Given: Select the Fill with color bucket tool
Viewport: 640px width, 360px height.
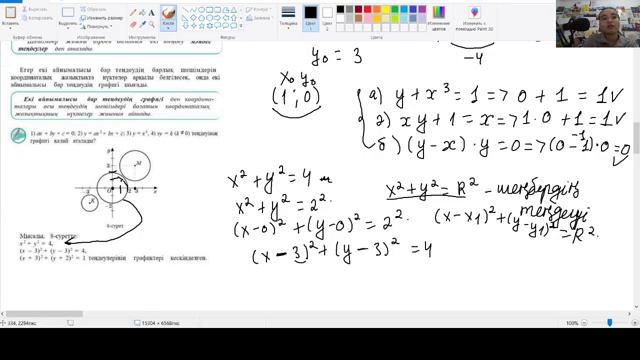Looking at the screenshot, I should 142,13.
